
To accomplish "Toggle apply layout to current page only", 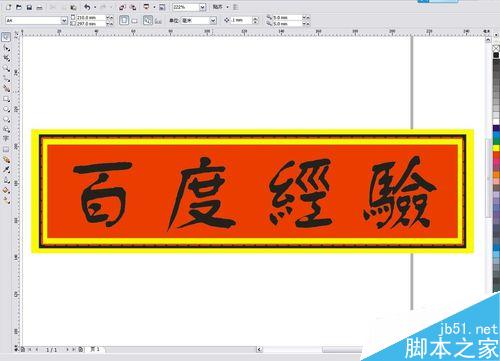I will [158, 21].
